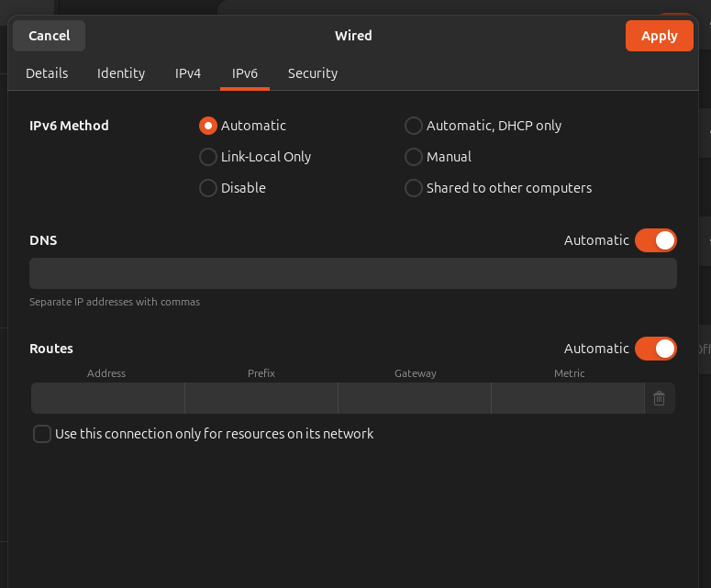Open the Identity tab
Image resolution: width=711 pixels, height=588 pixels.
pyautogui.click(x=121, y=73)
